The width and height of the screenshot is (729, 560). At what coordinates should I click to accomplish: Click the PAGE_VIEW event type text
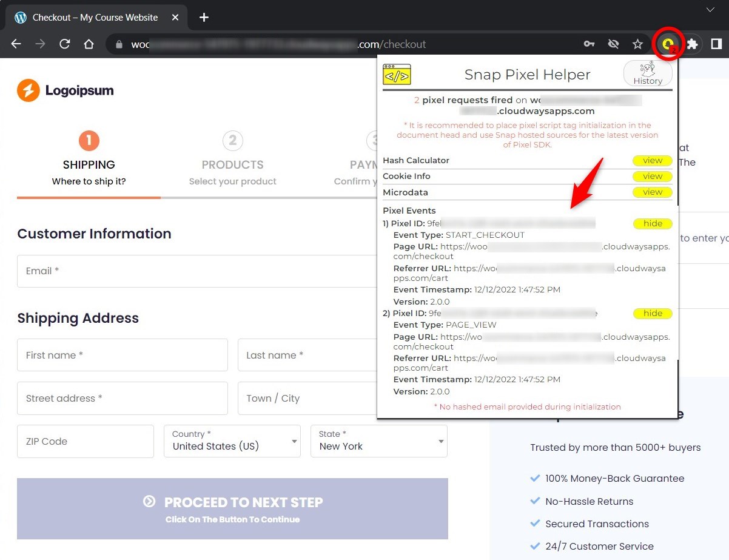471,325
